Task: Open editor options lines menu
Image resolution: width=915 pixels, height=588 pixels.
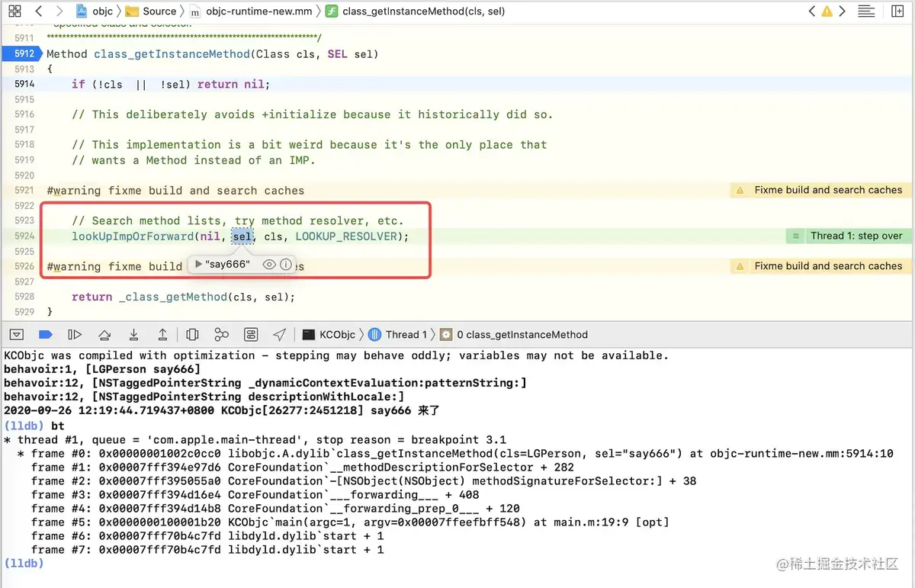Action: [x=866, y=11]
